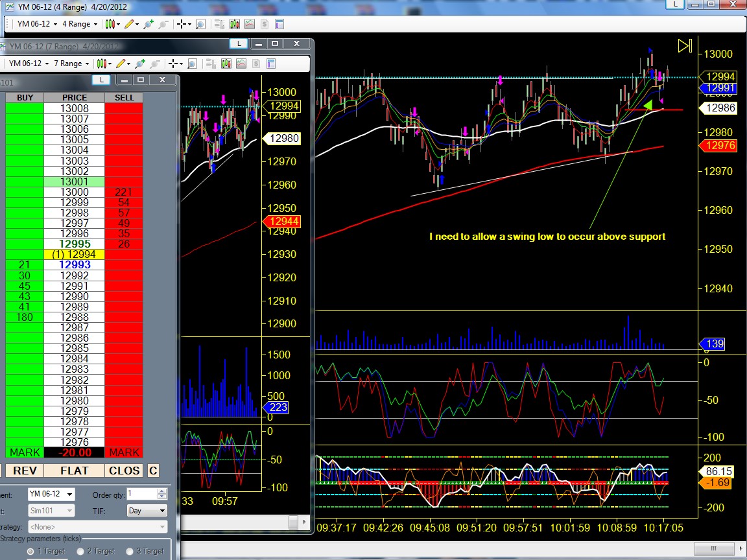Click buy cell showing 21 at 12993
Image resolution: width=747 pixels, height=560 pixels.
[x=25, y=264]
